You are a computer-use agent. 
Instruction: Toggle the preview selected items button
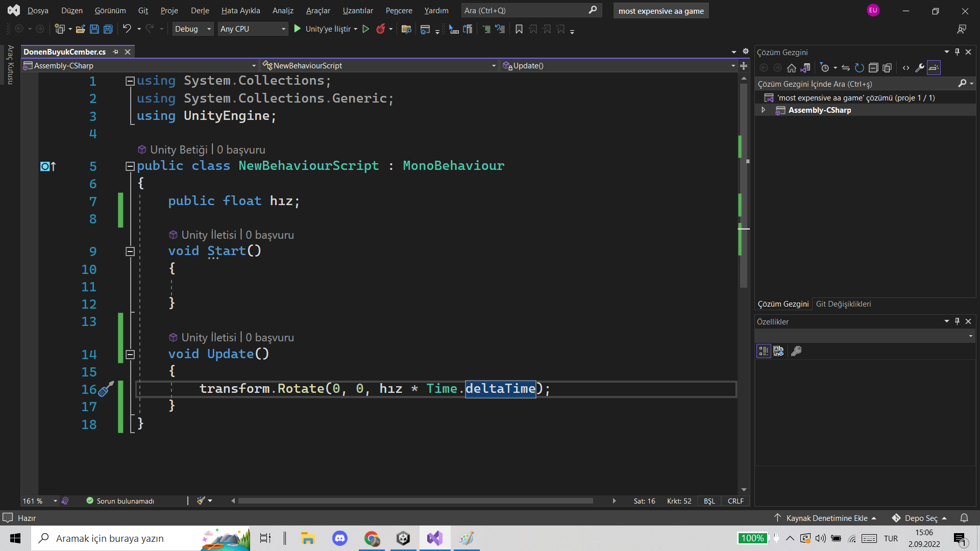tap(934, 68)
